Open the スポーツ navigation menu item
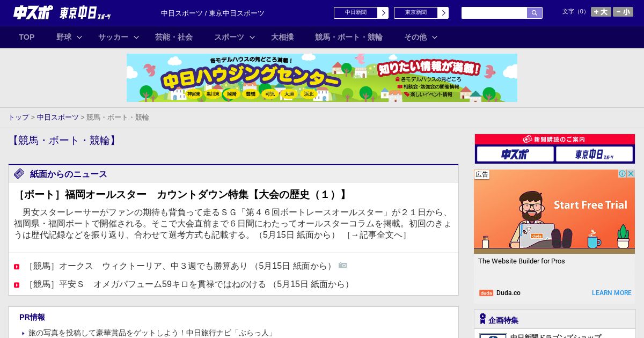644x338 pixels. [229, 37]
